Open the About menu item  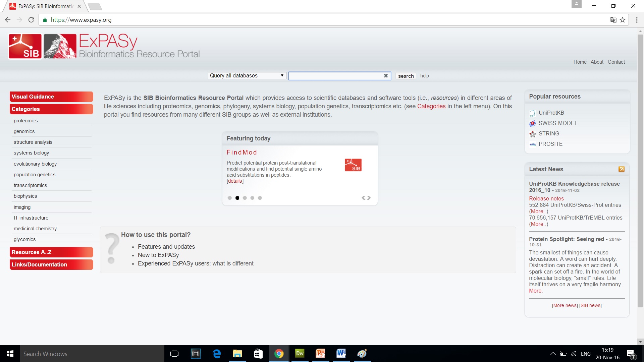tap(597, 62)
